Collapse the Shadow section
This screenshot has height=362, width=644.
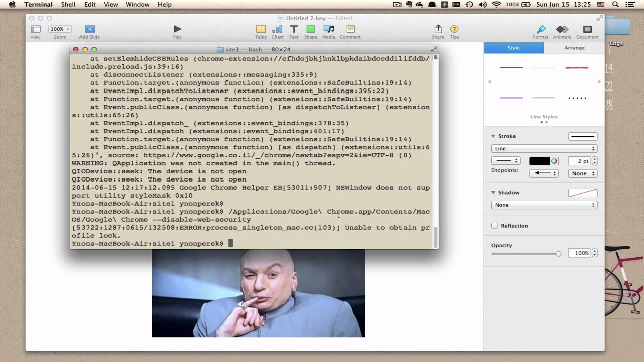493,193
